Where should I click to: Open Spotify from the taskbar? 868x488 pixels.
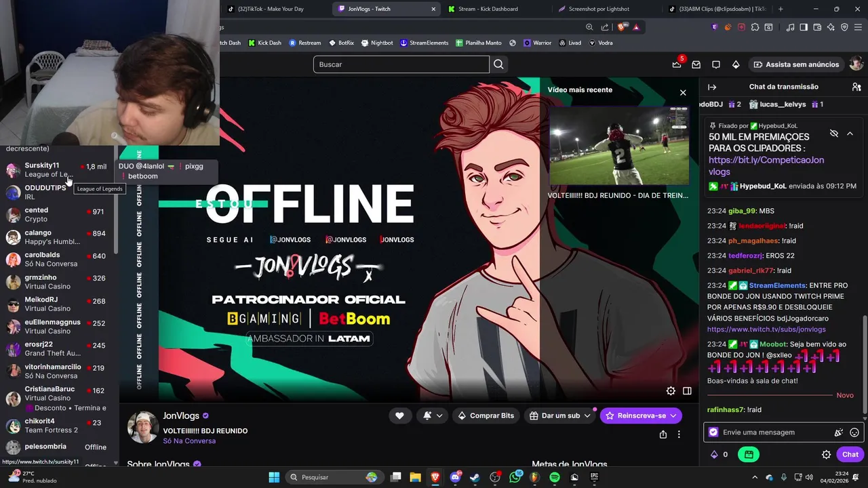[x=555, y=477]
